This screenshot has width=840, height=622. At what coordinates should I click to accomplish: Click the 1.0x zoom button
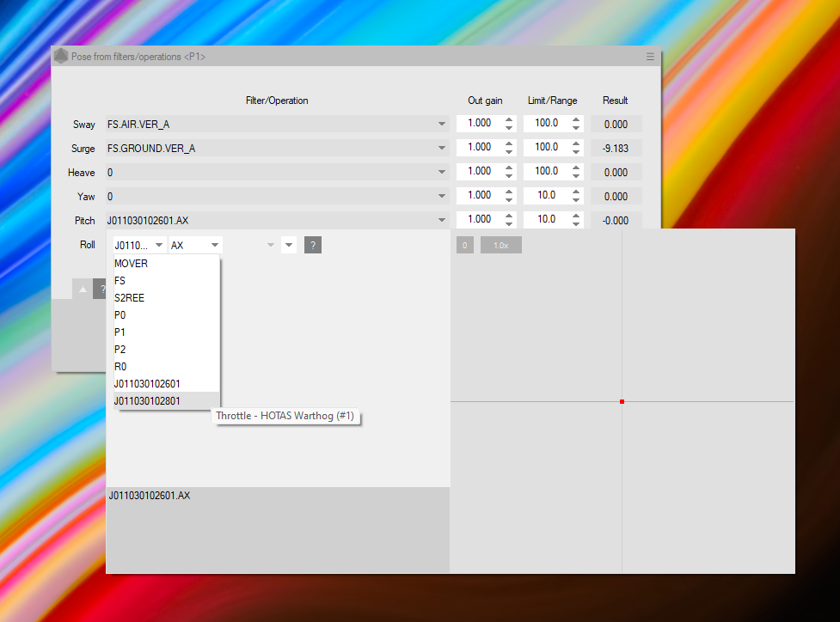(x=500, y=246)
